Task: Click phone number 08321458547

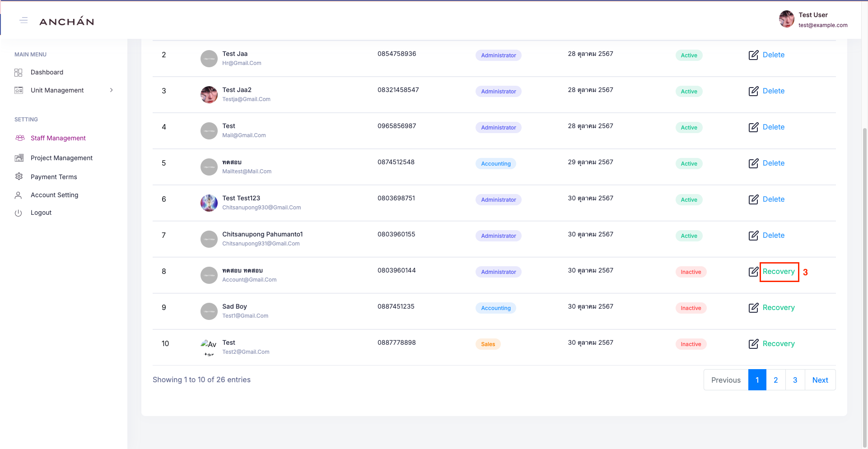Action: point(398,90)
